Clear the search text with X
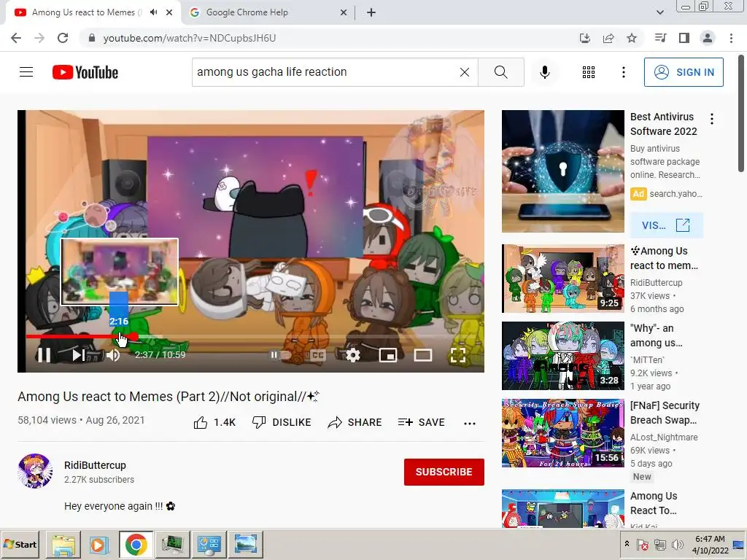The image size is (747, 560). [465, 72]
